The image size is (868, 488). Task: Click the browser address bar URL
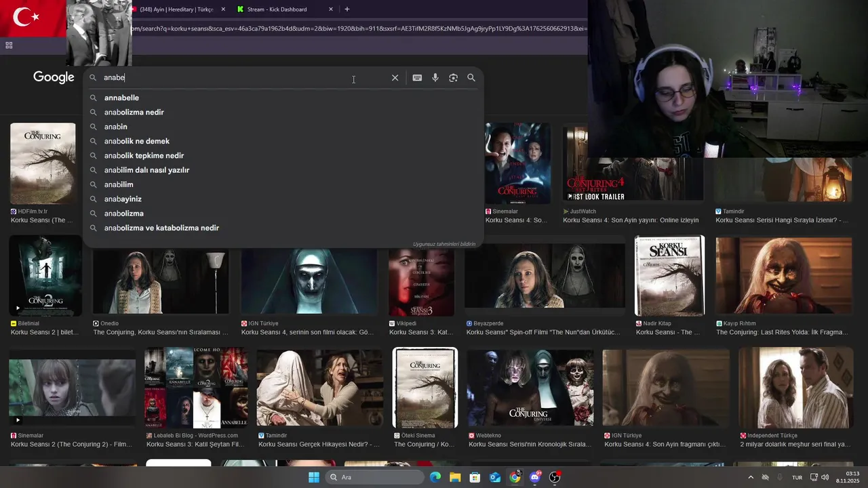[358, 28]
